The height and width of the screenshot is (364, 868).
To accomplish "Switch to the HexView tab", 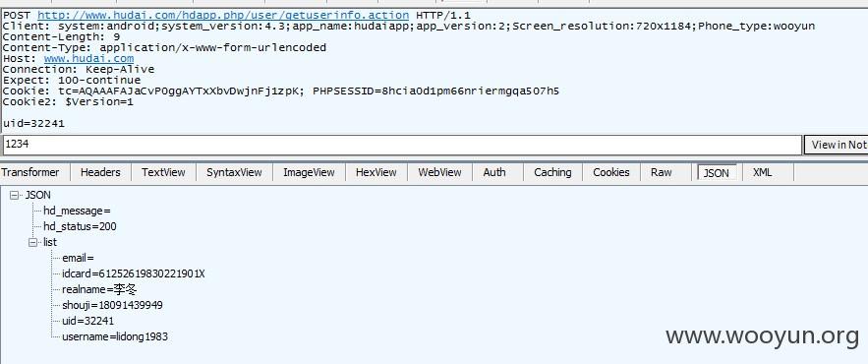I will pos(376,172).
